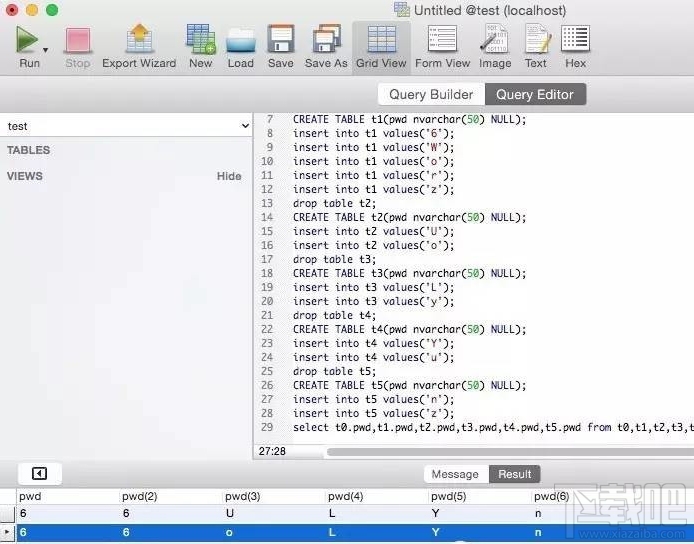The image size is (694, 544).
Task: Click line 7 CREATE TABLE t1 statement
Action: tap(409, 120)
